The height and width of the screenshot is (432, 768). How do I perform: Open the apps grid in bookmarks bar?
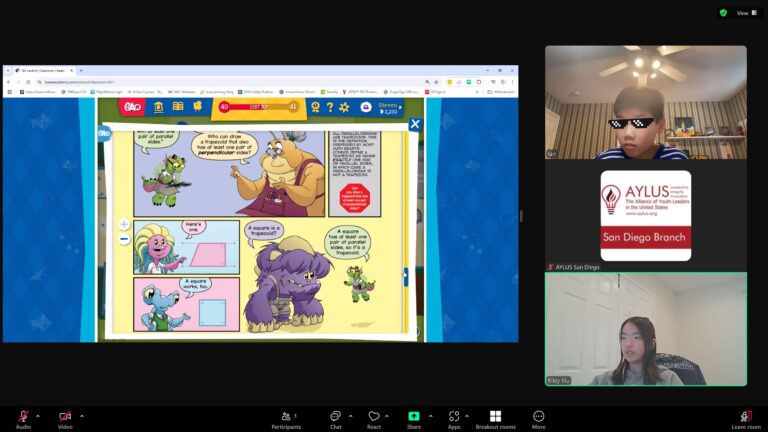pos(9,92)
